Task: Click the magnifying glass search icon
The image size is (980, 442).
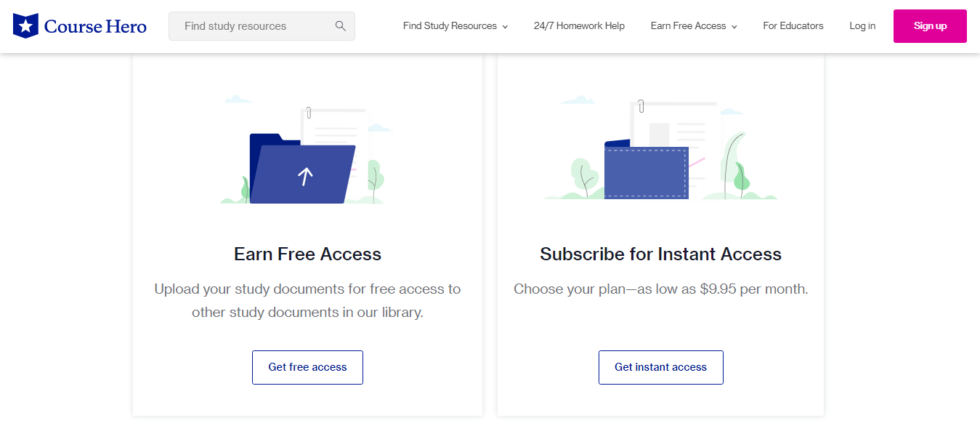Action: [341, 26]
